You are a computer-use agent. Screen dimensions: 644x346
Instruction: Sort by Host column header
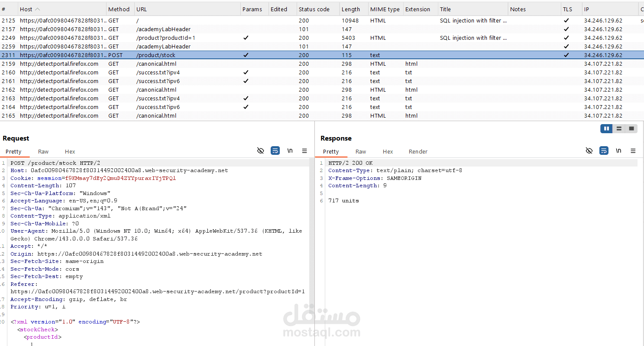(62, 9)
